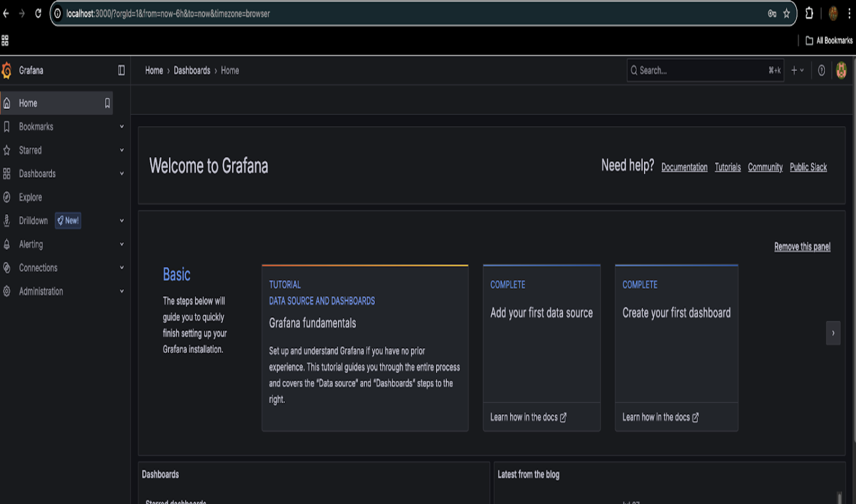This screenshot has width=856, height=504.
Task: Open Chrome apps grid icon
Action: point(5,41)
